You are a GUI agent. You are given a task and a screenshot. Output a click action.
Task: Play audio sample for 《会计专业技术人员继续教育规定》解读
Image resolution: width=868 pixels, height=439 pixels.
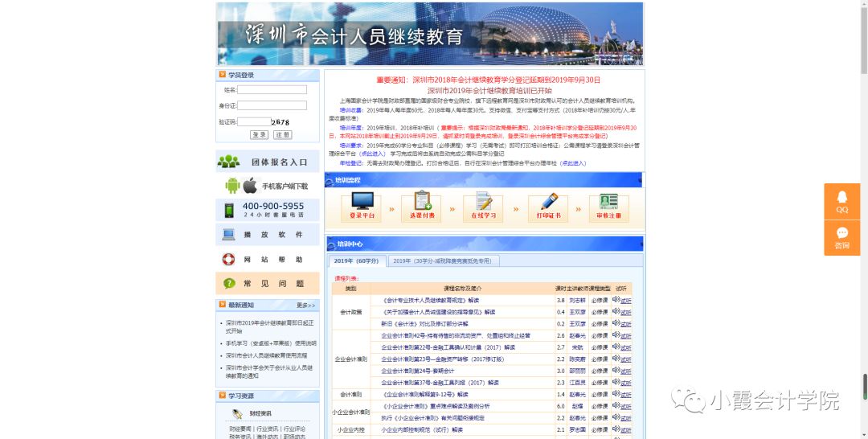coord(616,300)
